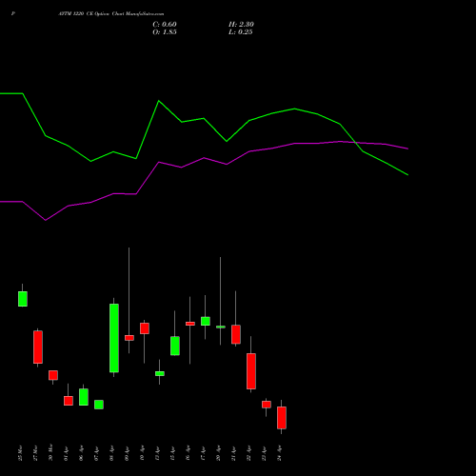Image resolution: width=476 pixels, height=476 pixels.
Task: Select the red candlestick for 27 Mar
Action: click(38, 347)
